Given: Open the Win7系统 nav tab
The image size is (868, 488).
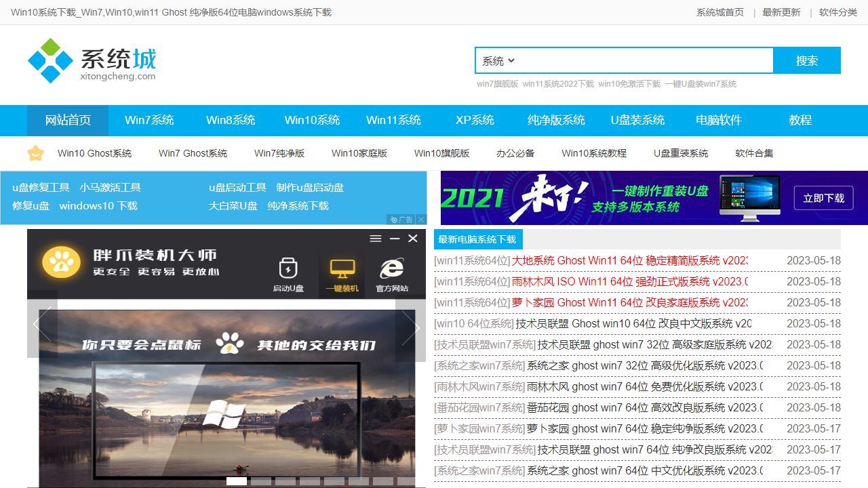Looking at the screenshot, I should (x=149, y=120).
